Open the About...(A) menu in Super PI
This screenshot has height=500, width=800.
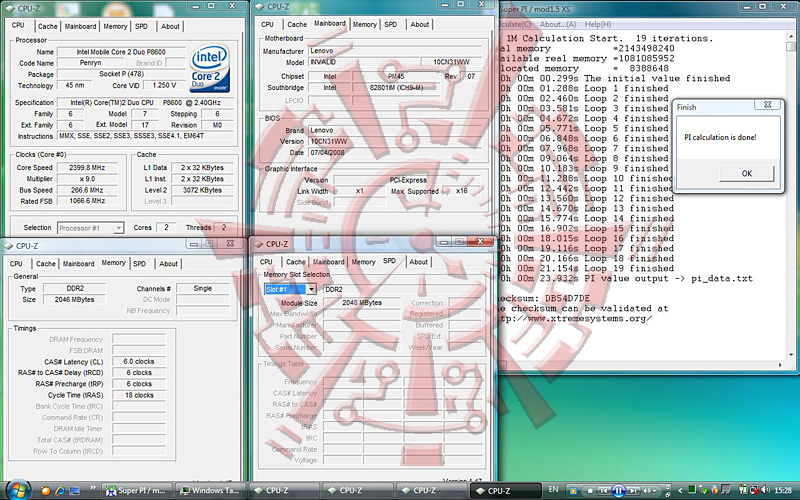tap(558, 24)
